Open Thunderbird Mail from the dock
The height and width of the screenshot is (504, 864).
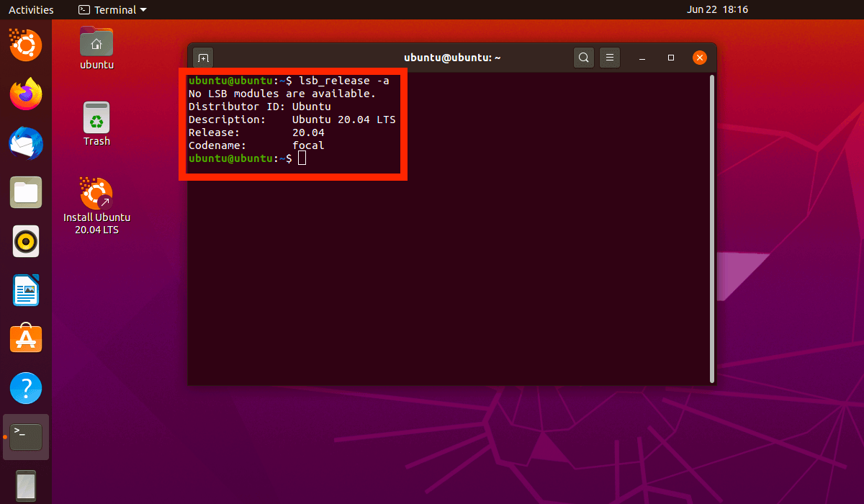tap(26, 143)
